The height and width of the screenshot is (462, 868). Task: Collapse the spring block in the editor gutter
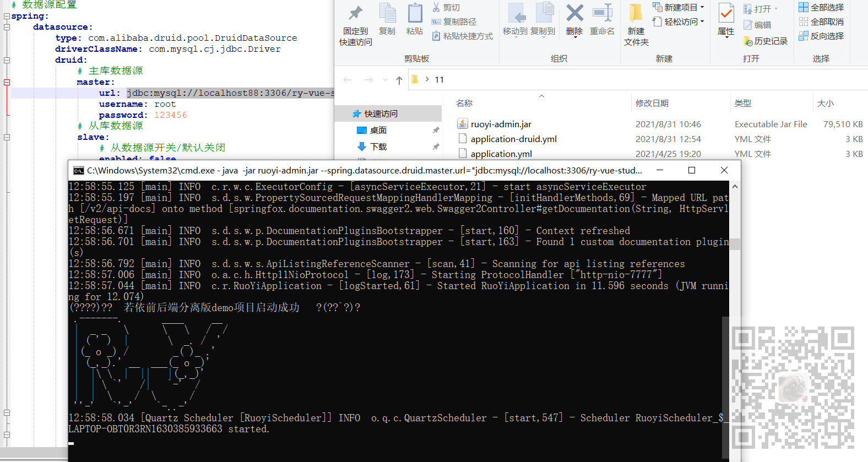[7, 16]
